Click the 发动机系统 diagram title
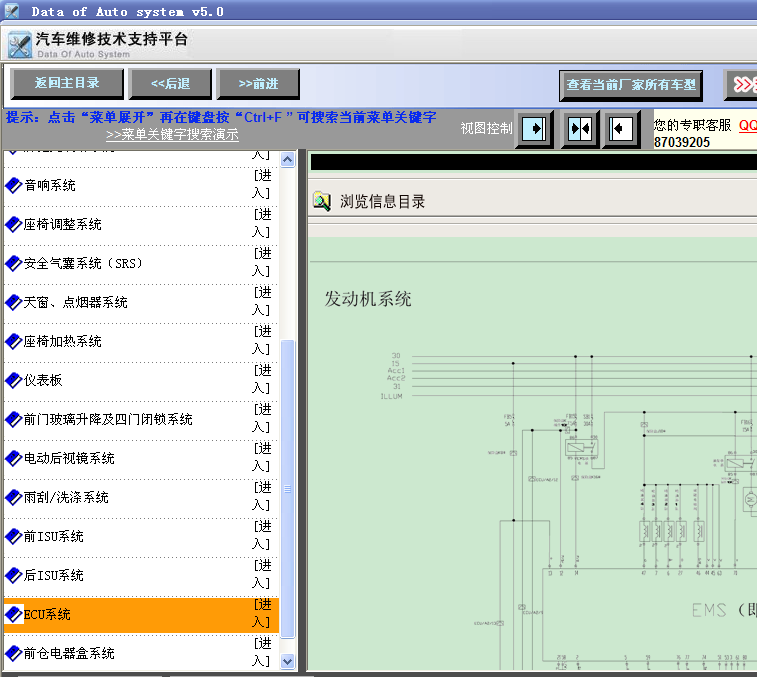The image size is (757, 677). coord(368,299)
